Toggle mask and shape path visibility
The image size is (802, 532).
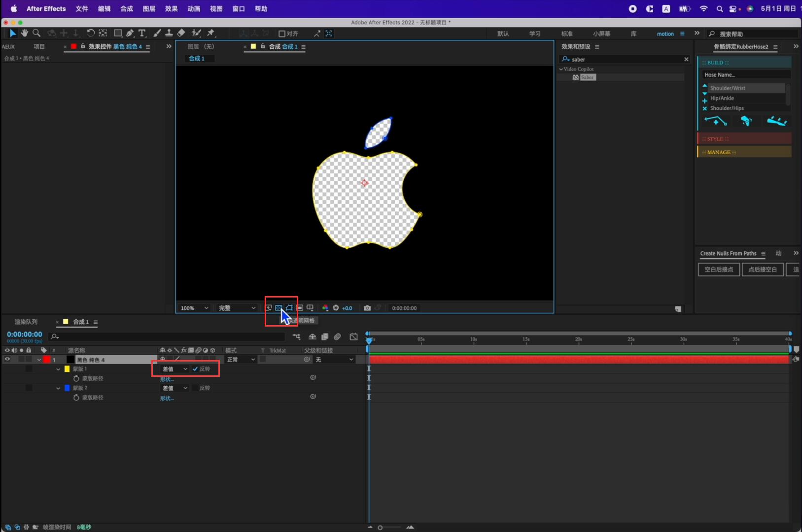coord(289,308)
